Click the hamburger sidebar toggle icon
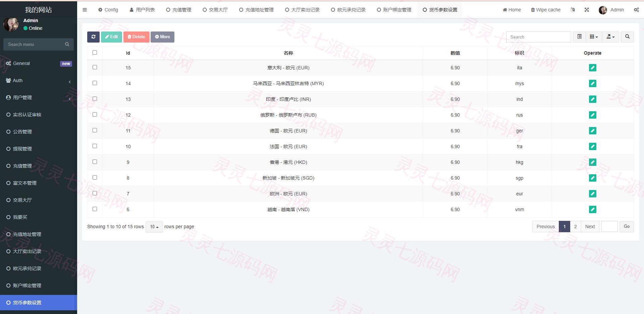 coord(85,10)
